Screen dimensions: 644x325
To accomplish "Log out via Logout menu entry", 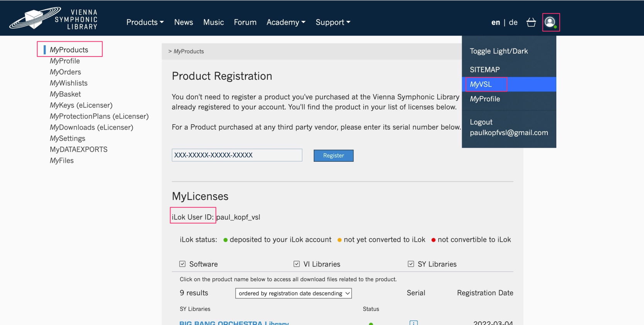I will pyautogui.click(x=481, y=122).
